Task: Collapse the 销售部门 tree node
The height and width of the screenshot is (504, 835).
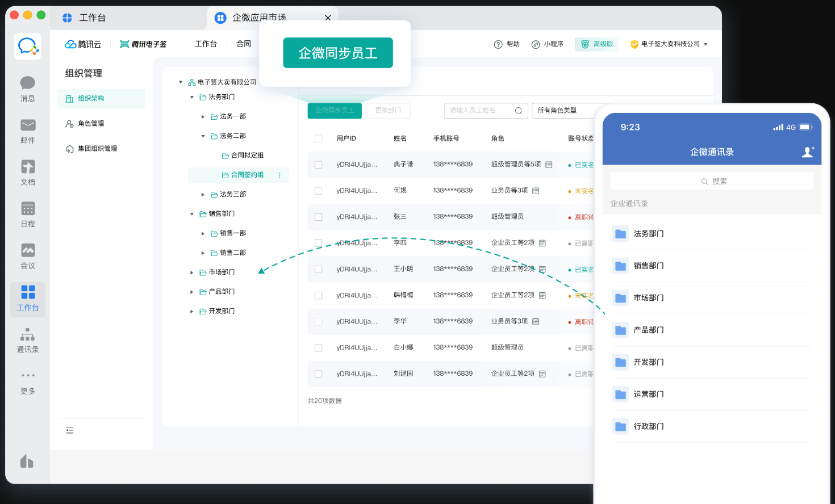Action: [x=192, y=214]
